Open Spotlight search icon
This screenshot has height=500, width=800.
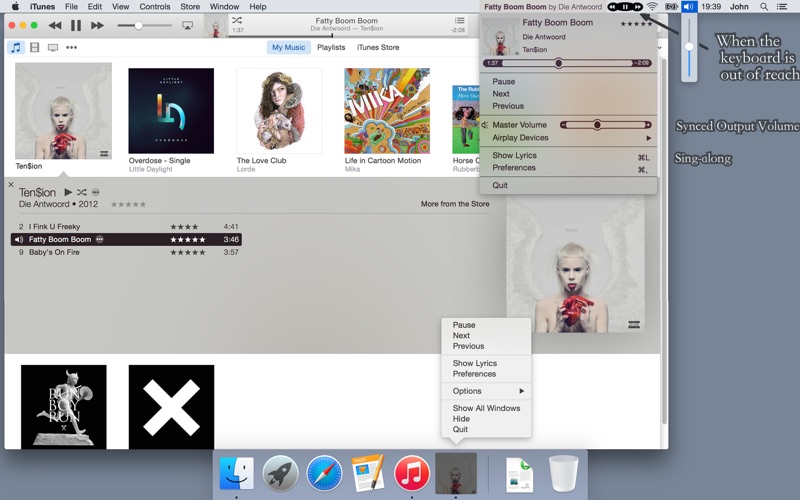[764, 7]
